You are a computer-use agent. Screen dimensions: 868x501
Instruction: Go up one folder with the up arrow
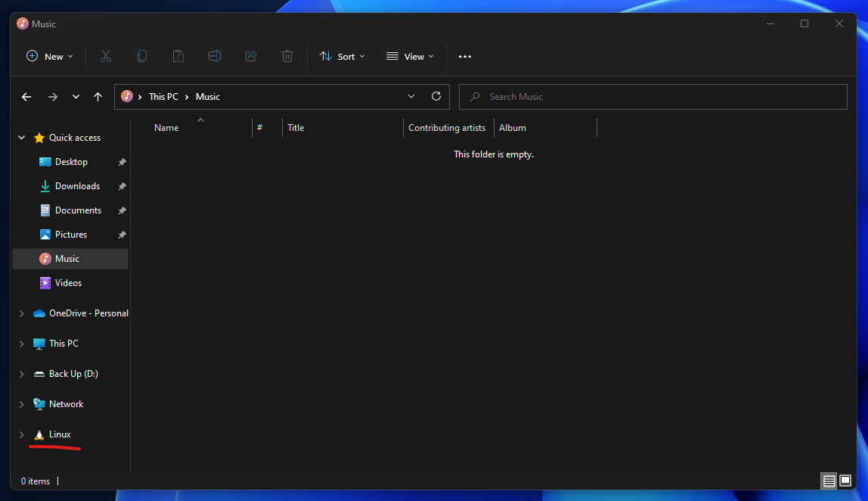(x=98, y=97)
